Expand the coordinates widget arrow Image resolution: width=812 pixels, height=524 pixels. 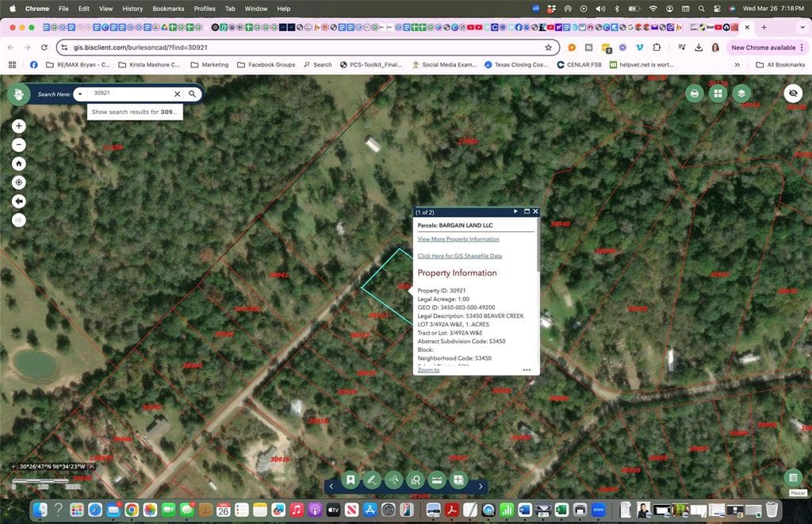click(x=92, y=466)
